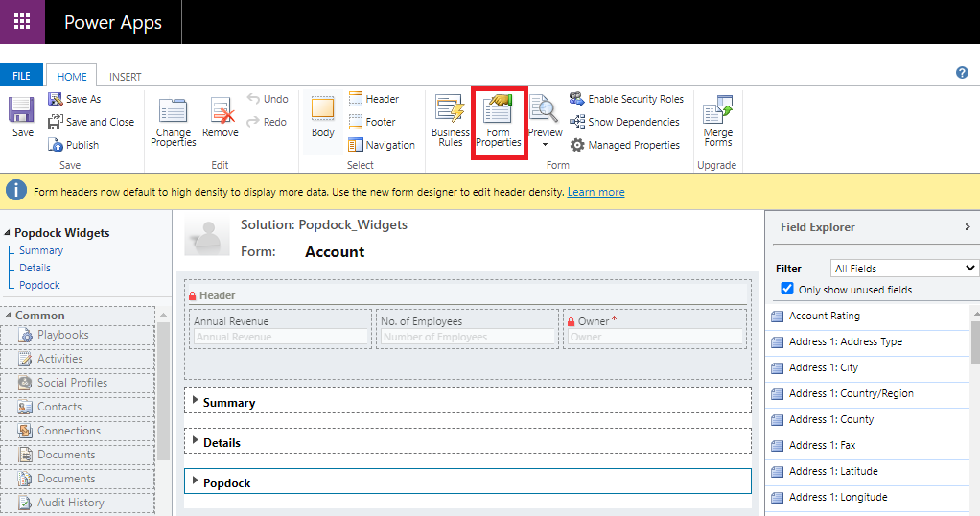980x516 pixels.
Task: Select the Header section label
Action: point(217,295)
